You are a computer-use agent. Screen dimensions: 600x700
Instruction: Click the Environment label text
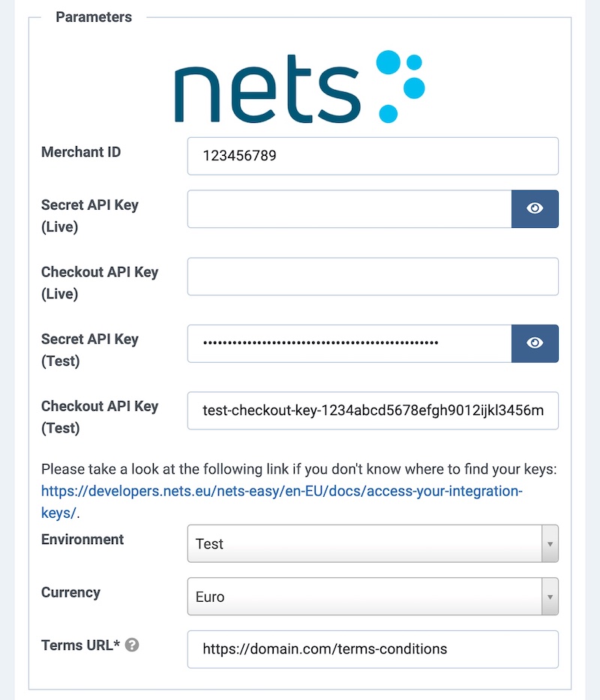[x=82, y=540]
